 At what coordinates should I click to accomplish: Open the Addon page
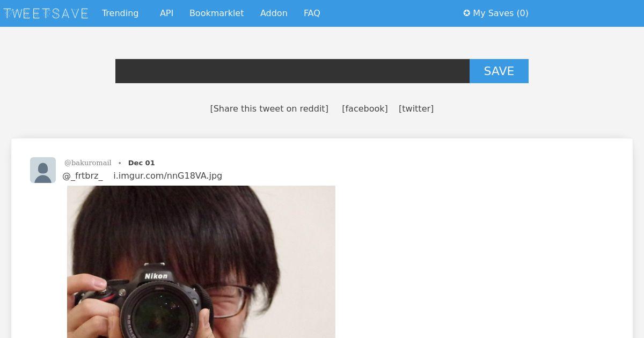point(274,13)
